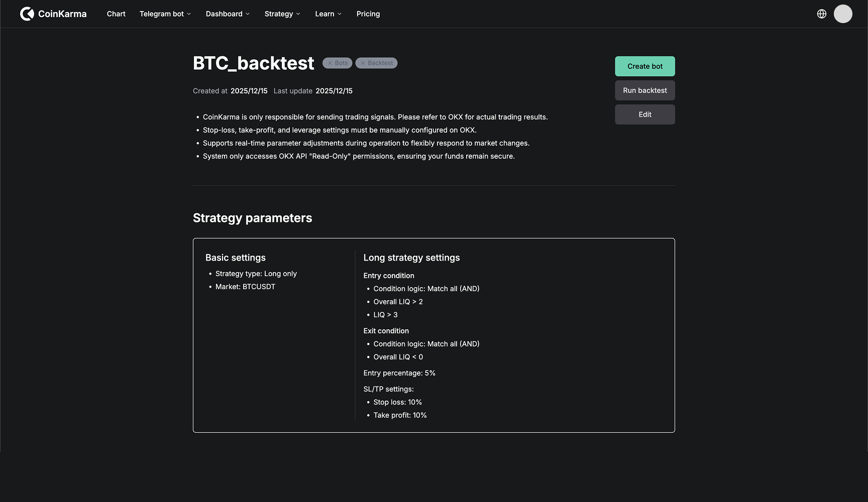Click the Take profit 10% line
868x502 pixels.
tap(400, 415)
